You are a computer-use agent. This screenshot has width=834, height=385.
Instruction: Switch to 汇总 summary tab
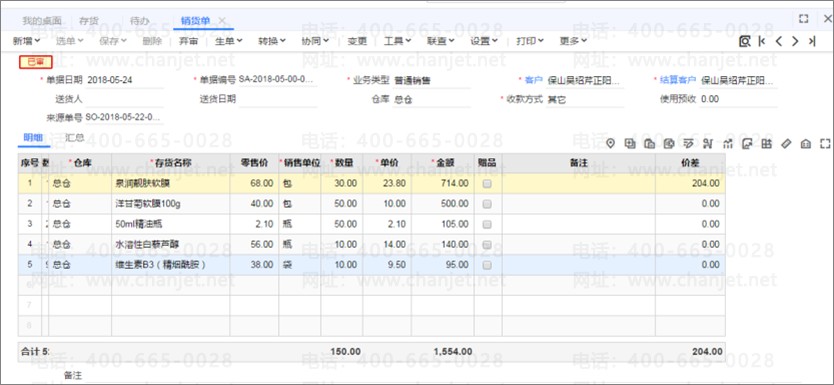pyautogui.click(x=74, y=138)
